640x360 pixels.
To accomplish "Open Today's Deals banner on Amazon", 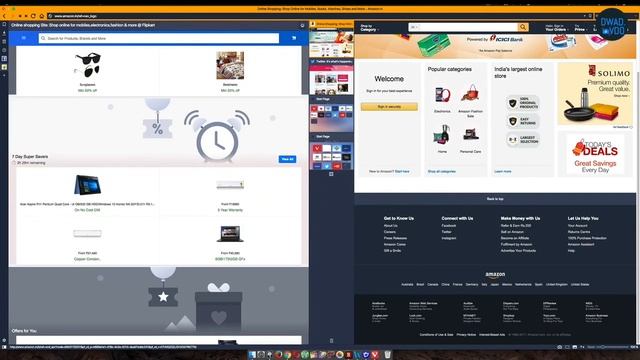I will click(x=595, y=155).
